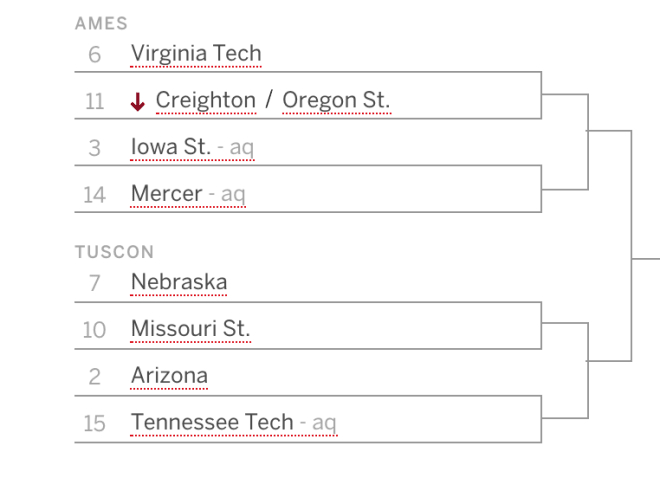Open the Virginia Tech team link
660x478 pixels.
(x=196, y=53)
